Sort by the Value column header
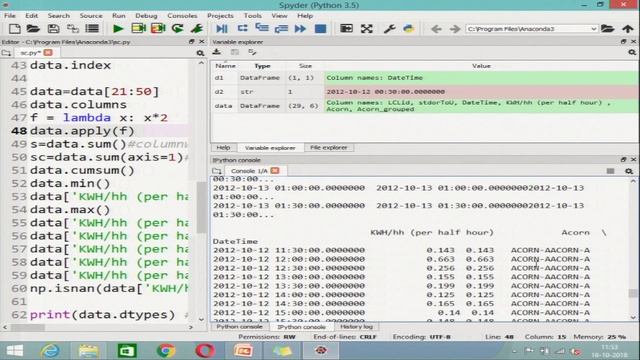This screenshot has height=360, width=640. coord(481,66)
